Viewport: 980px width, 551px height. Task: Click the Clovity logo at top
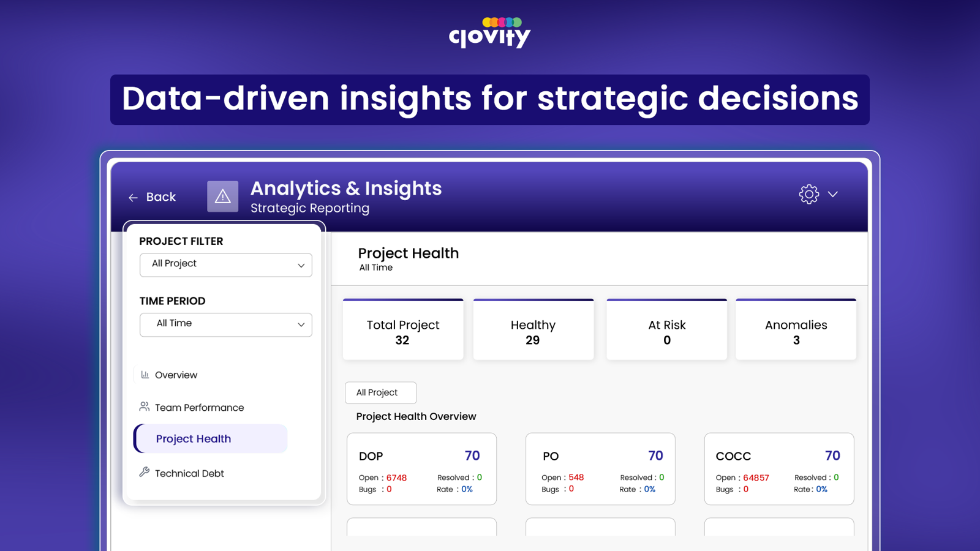click(x=489, y=33)
